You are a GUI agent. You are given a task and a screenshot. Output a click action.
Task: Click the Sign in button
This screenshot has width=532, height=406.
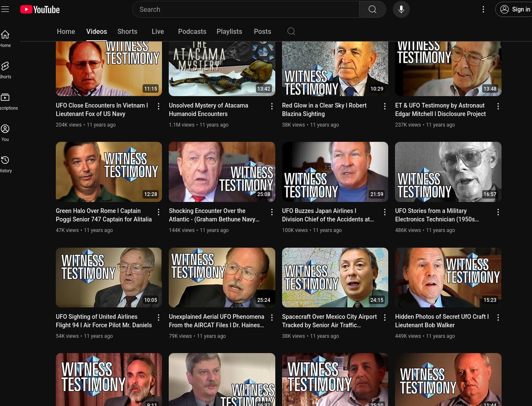point(515,9)
